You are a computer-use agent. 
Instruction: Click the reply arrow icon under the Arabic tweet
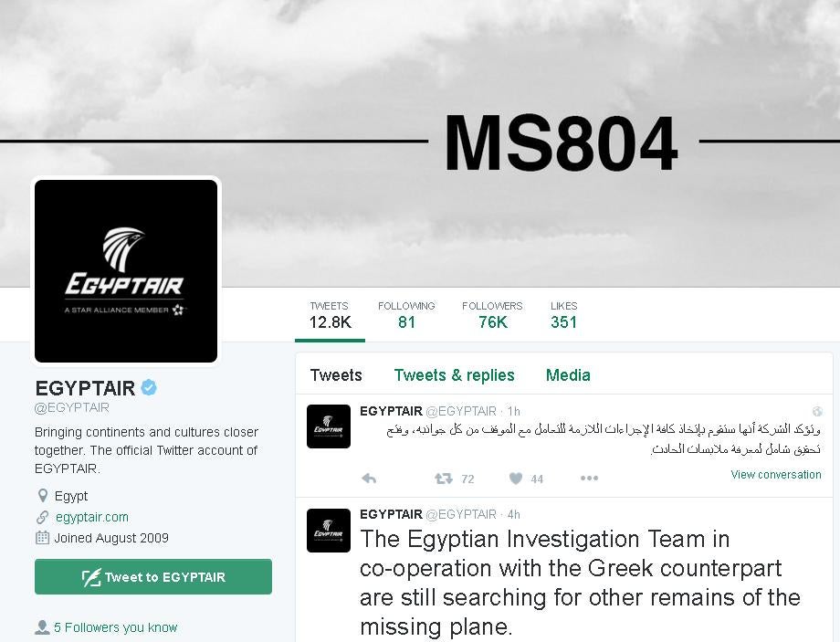tap(369, 479)
